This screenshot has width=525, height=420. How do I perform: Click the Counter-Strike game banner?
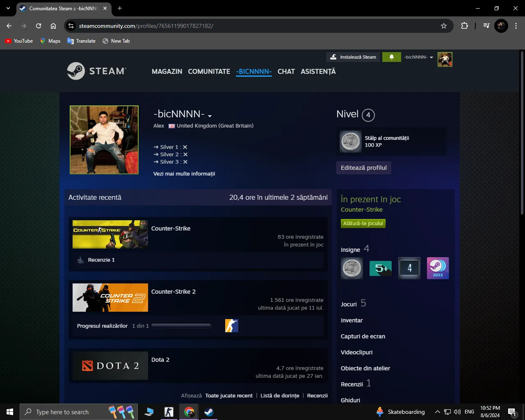(x=110, y=235)
